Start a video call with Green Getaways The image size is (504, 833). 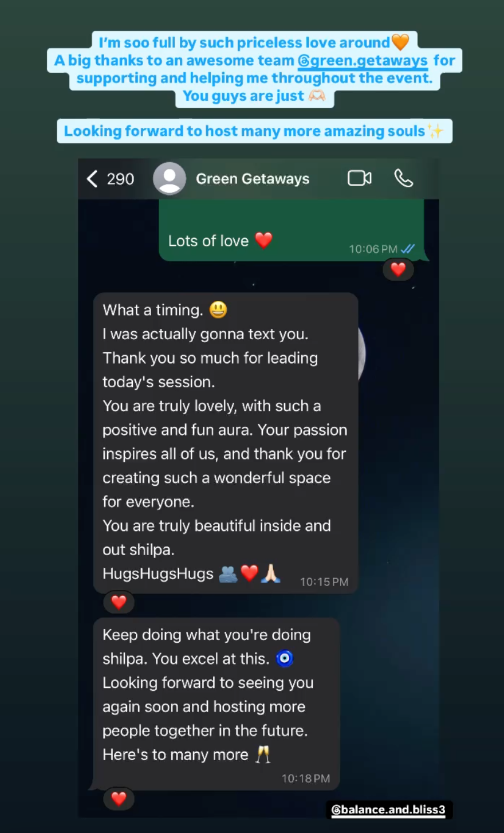(360, 179)
